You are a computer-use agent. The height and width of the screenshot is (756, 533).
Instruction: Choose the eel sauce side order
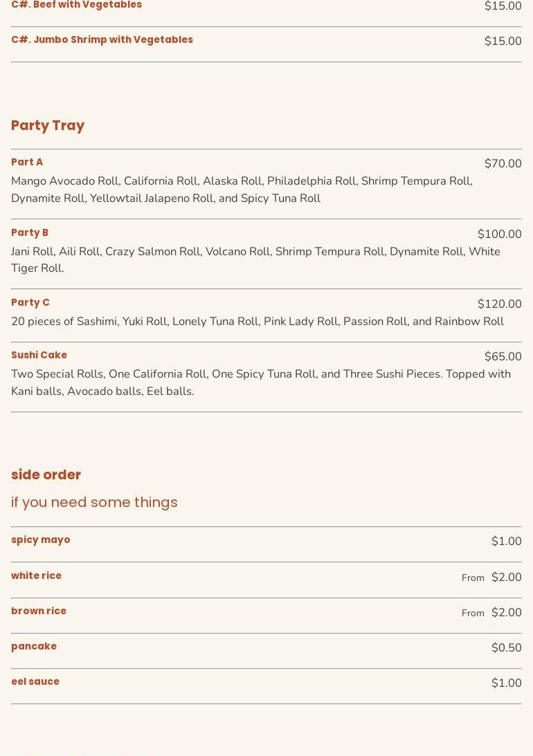pyautogui.click(x=35, y=681)
